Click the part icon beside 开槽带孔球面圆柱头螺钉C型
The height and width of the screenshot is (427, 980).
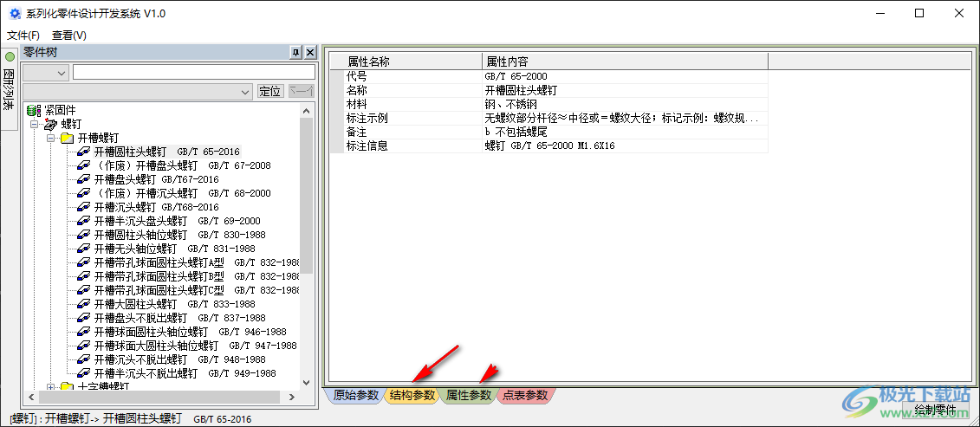(x=84, y=290)
